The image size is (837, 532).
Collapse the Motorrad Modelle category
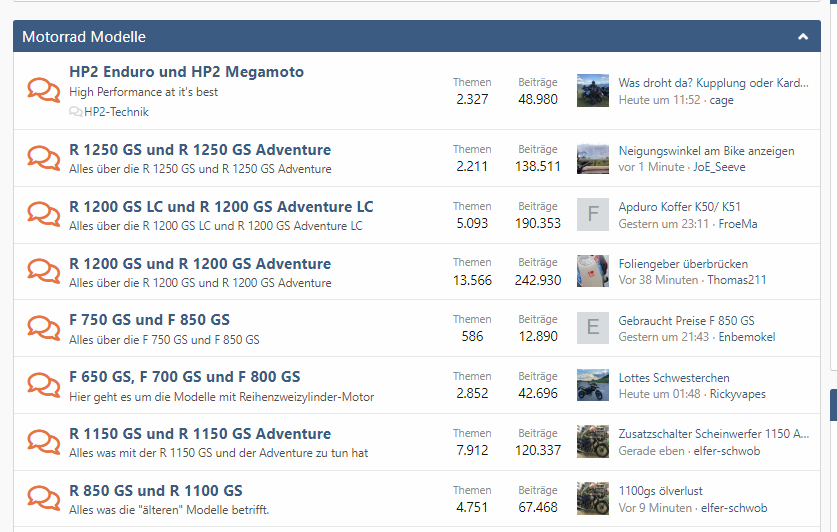[x=803, y=37]
